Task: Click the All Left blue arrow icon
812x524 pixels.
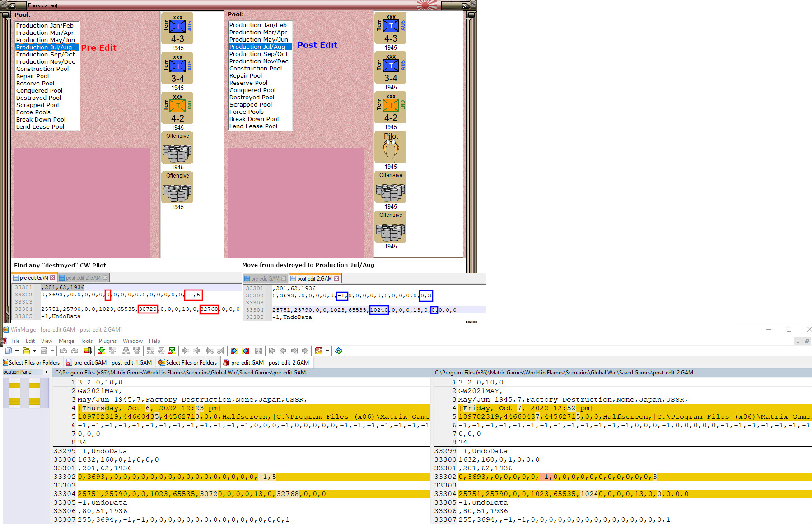Action: 245,351
